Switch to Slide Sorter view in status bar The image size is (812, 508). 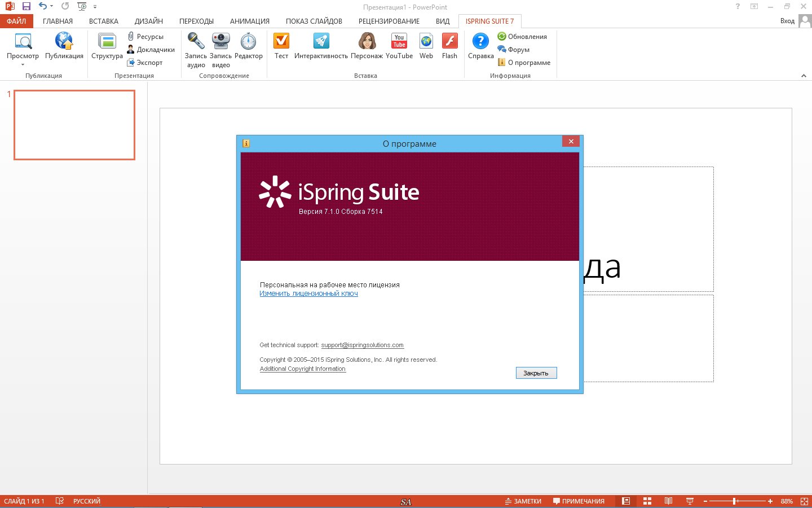point(647,501)
